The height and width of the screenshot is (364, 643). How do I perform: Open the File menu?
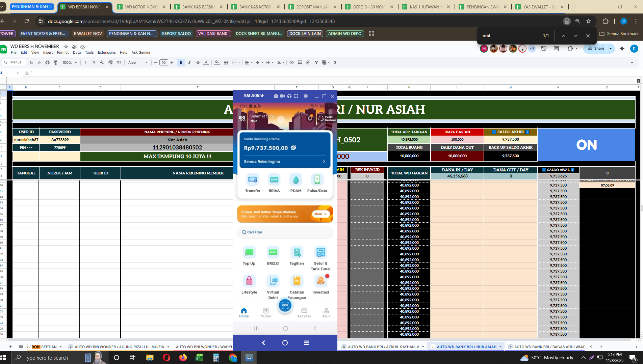tap(14, 53)
